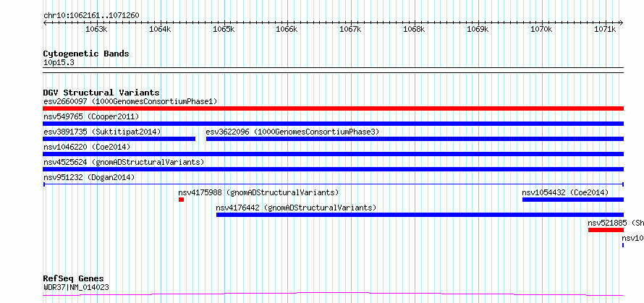Click the 1063k ruler tick label

click(96, 30)
